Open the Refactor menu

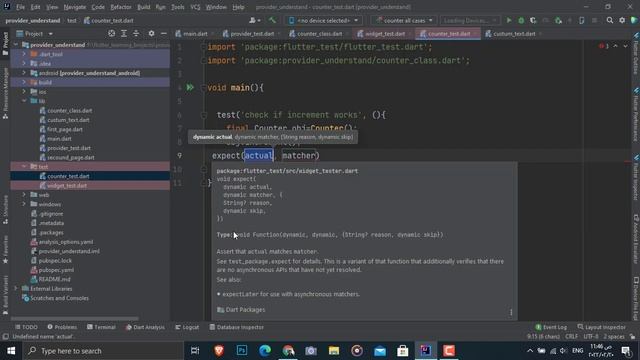point(121,7)
